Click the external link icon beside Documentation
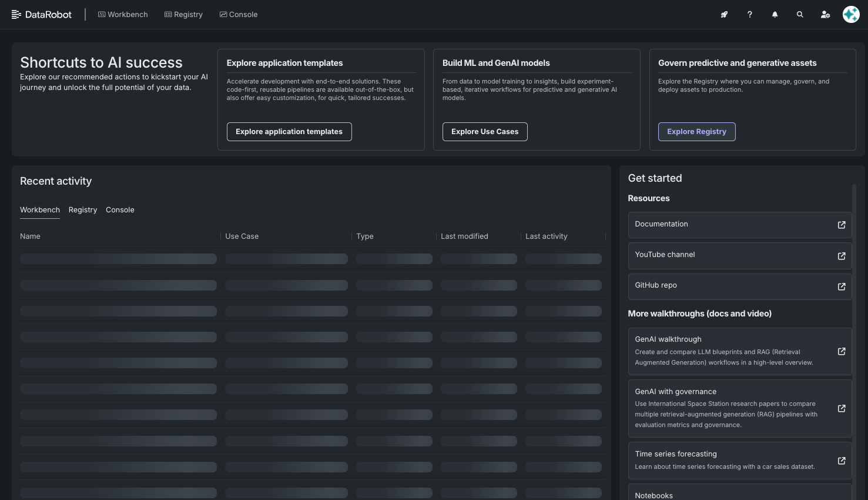868x500 pixels. click(841, 225)
